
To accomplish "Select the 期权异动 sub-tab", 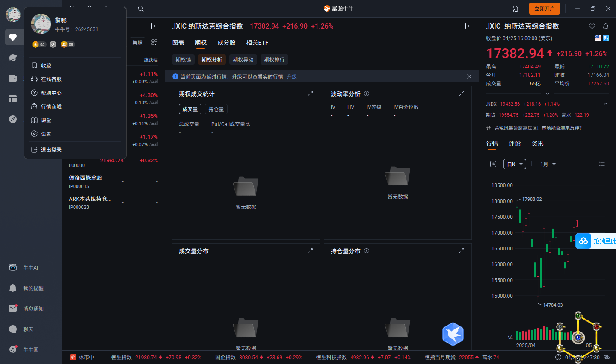I will coord(243,59).
